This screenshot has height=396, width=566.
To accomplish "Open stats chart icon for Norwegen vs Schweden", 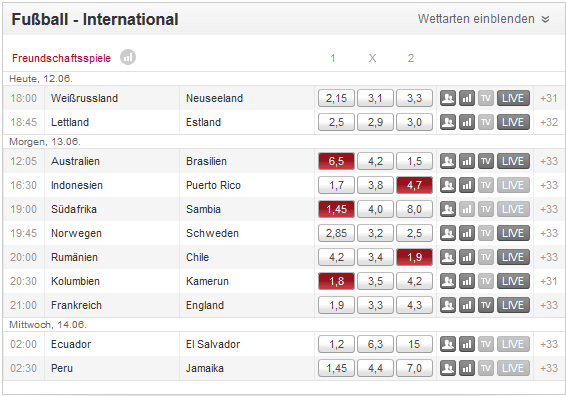I will coord(467,233).
